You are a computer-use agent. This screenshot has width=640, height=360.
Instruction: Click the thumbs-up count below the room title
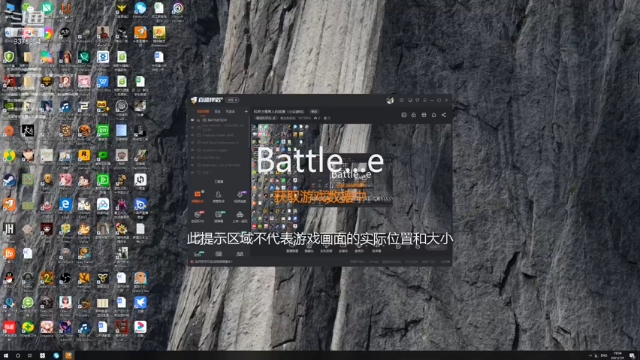click(317, 118)
